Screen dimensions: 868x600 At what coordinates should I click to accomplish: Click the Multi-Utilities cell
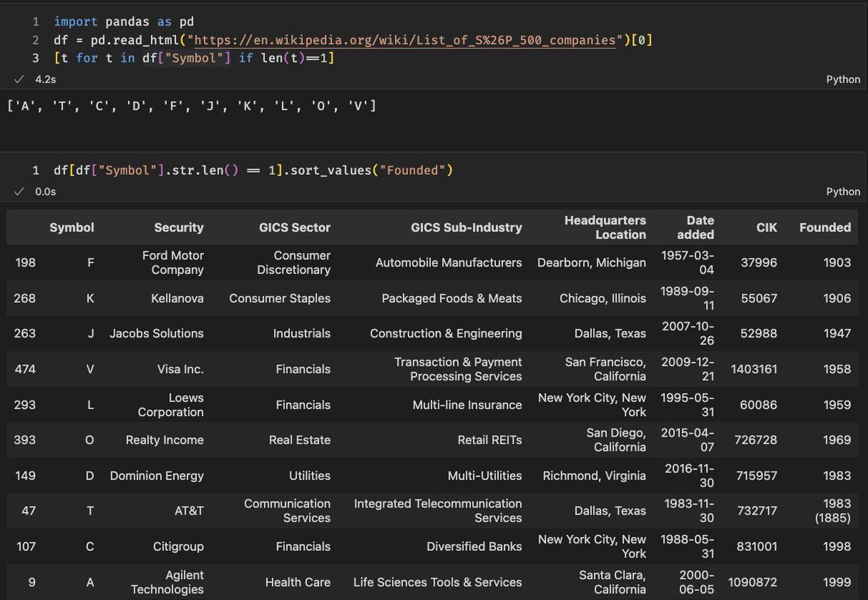(x=485, y=476)
